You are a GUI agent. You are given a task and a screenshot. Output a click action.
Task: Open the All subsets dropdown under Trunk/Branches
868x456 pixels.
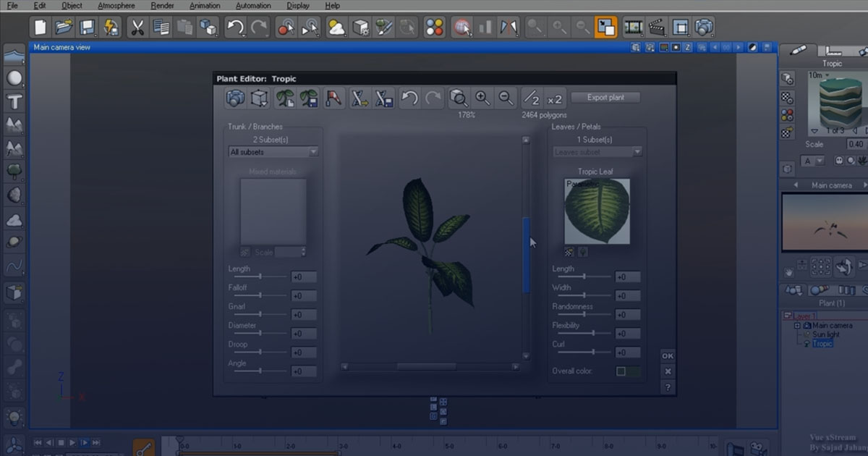pyautogui.click(x=273, y=151)
